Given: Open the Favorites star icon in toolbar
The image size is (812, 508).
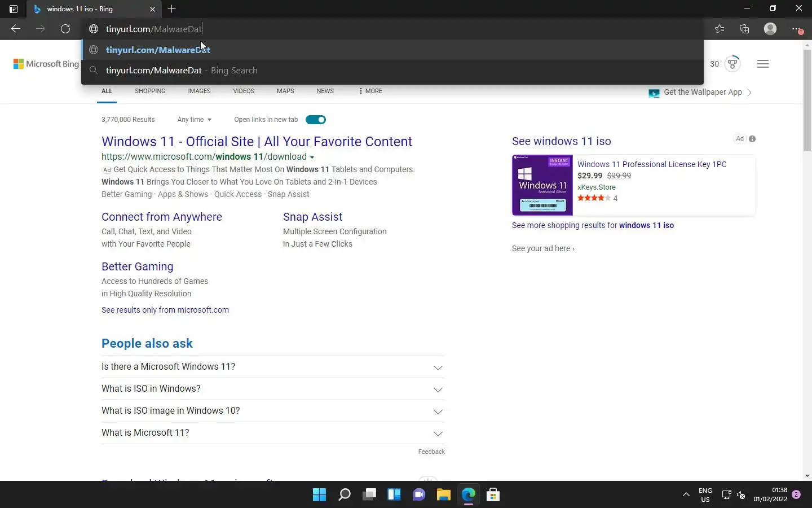Looking at the screenshot, I should (720, 29).
